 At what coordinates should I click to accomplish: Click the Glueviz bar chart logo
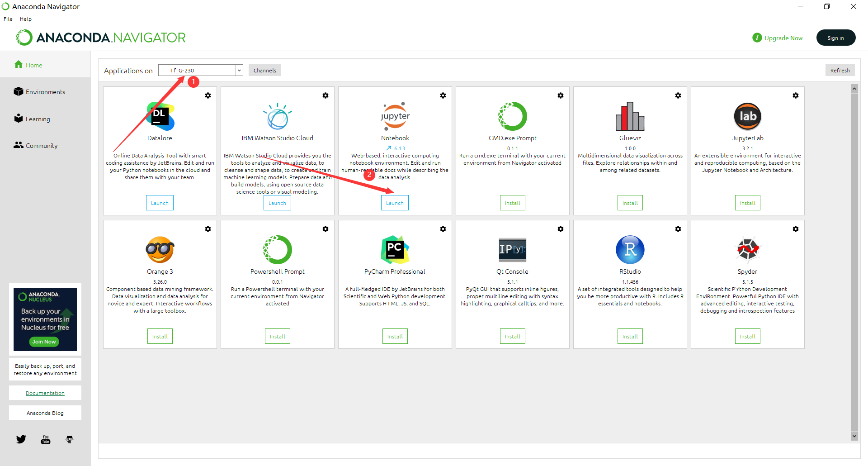pyautogui.click(x=630, y=116)
